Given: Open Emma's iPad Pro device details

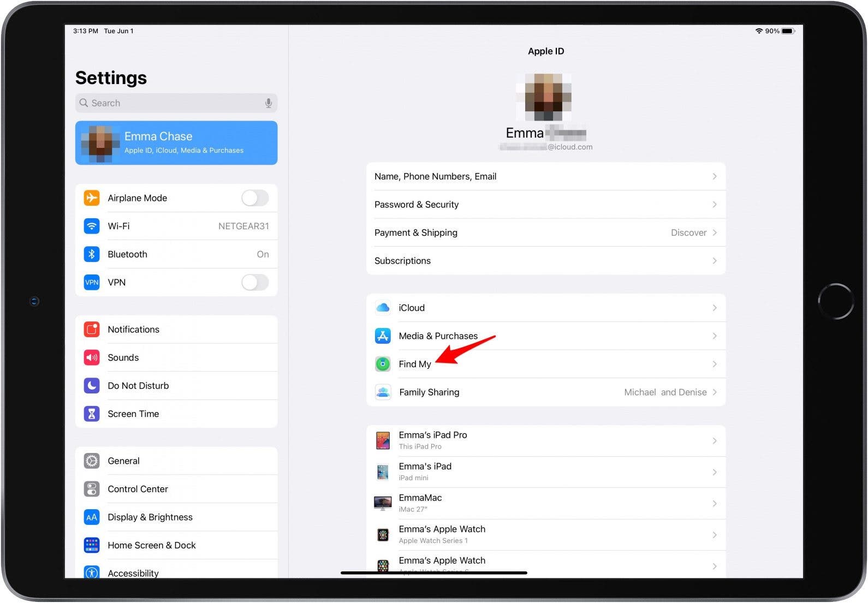Looking at the screenshot, I should click(x=546, y=440).
